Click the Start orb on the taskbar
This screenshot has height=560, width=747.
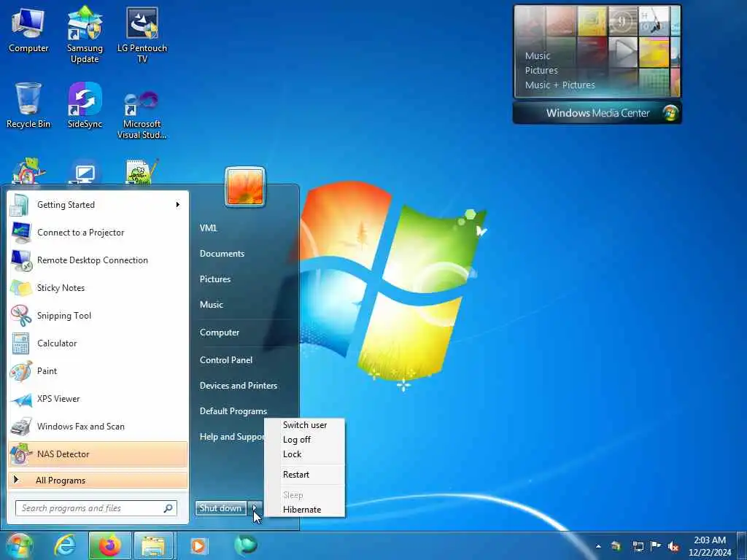[x=19, y=546]
